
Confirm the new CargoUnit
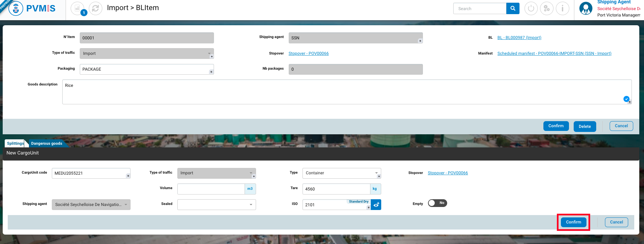click(573, 222)
